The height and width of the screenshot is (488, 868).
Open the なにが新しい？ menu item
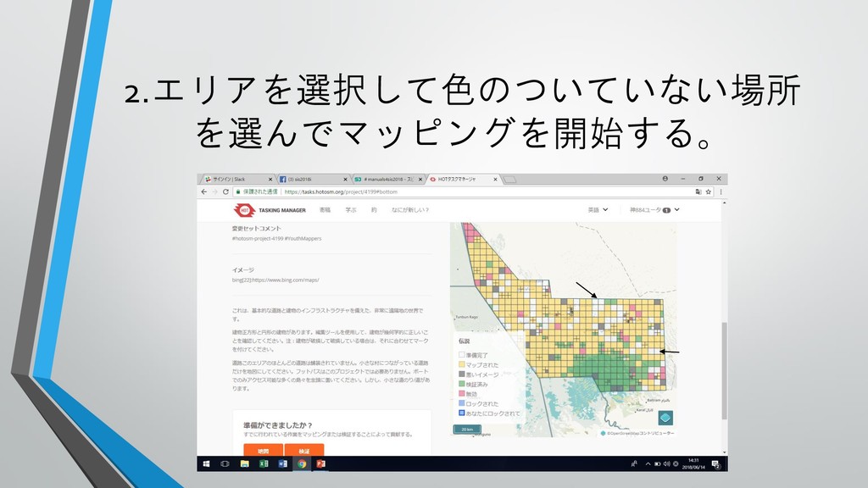(x=410, y=210)
